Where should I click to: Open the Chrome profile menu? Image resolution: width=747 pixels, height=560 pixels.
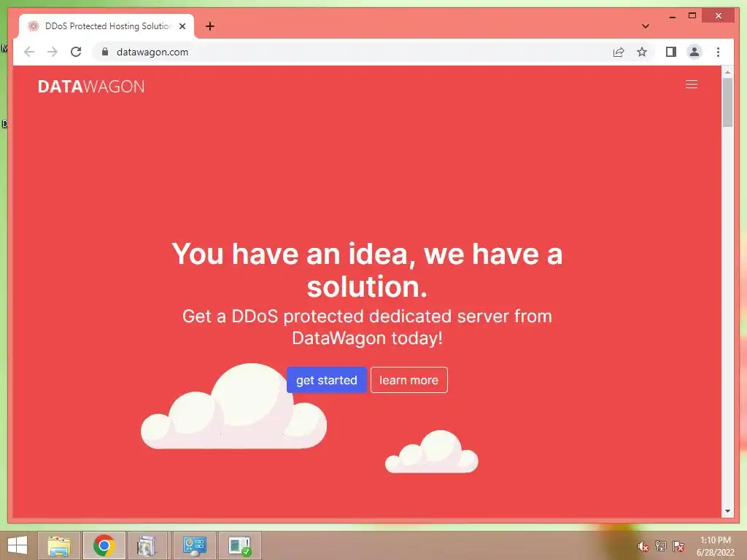pyautogui.click(x=694, y=52)
